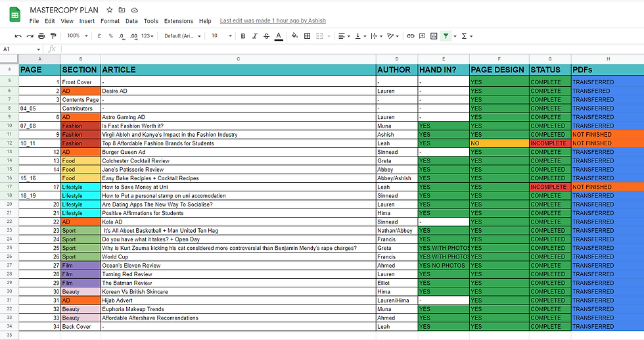This screenshot has height=340, width=644.
Task: Select the Nathan/Abbey author cell
Action: pos(397,231)
